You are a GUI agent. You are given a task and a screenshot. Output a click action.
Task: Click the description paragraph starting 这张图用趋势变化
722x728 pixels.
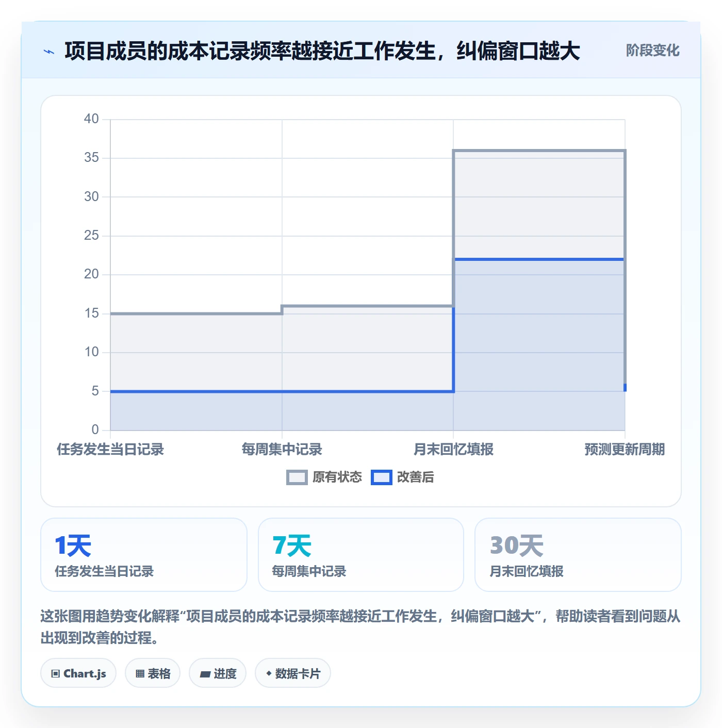coord(360,627)
